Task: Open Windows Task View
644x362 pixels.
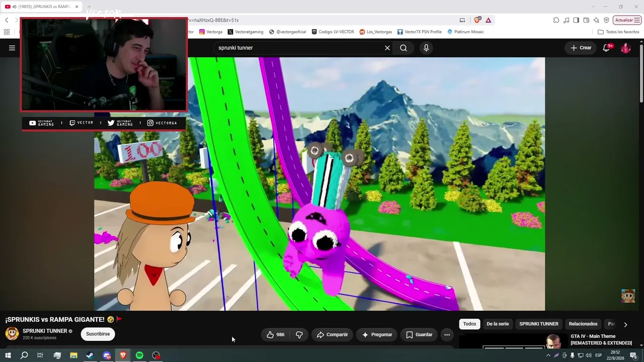Action: (40, 355)
